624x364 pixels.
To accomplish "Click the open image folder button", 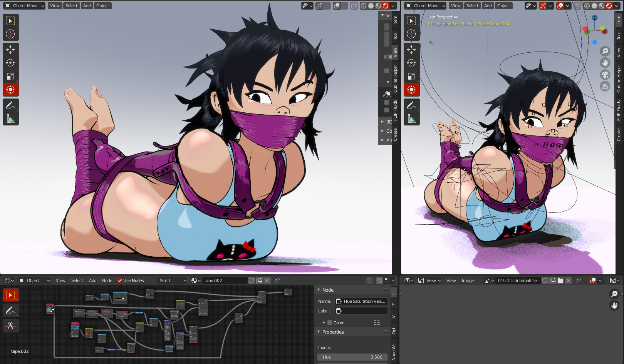I will coord(560,281).
